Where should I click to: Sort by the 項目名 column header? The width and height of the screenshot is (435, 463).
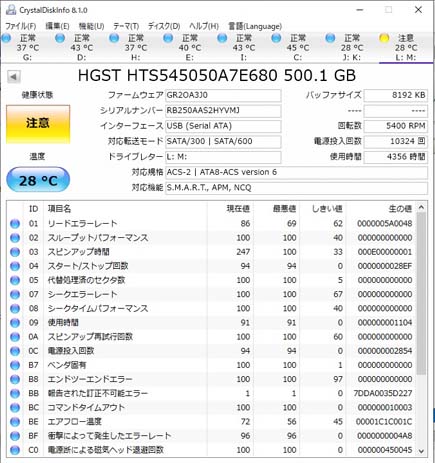[126, 209]
